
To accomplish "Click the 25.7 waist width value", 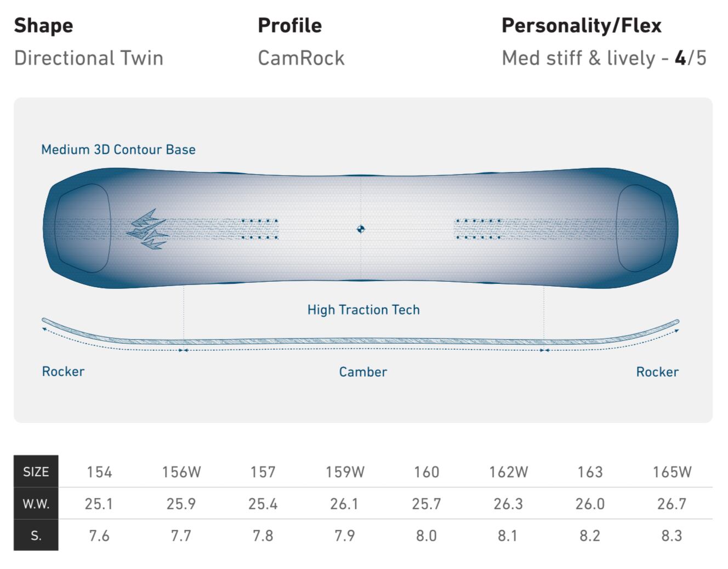I will point(426,504).
